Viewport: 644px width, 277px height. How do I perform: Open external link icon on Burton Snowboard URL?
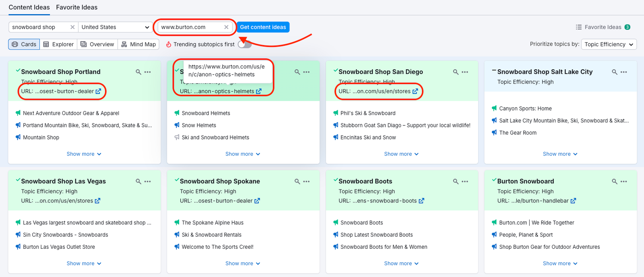coord(573,201)
